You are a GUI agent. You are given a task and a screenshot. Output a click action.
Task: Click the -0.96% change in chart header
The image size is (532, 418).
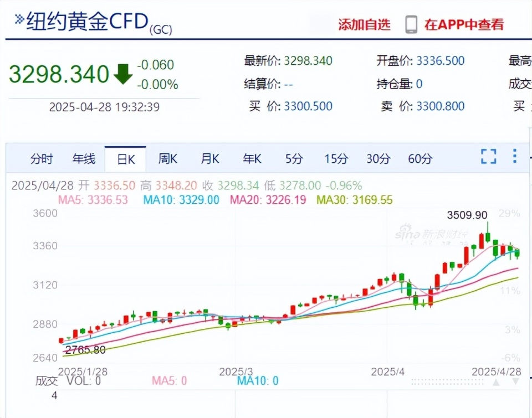click(x=344, y=185)
